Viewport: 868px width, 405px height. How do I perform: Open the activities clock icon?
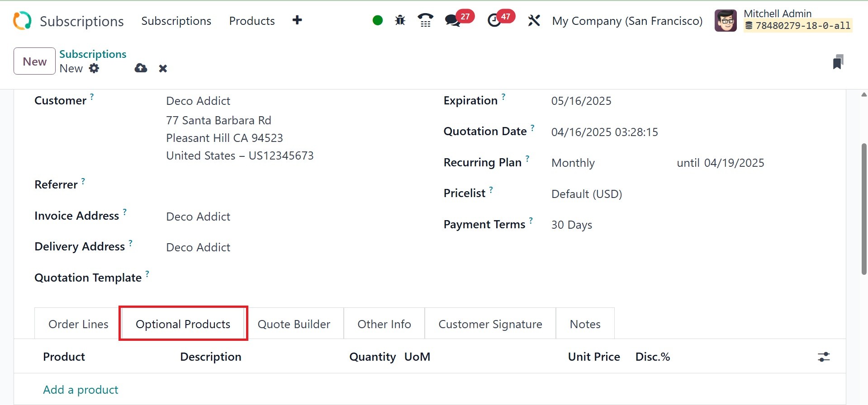pyautogui.click(x=494, y=20)
